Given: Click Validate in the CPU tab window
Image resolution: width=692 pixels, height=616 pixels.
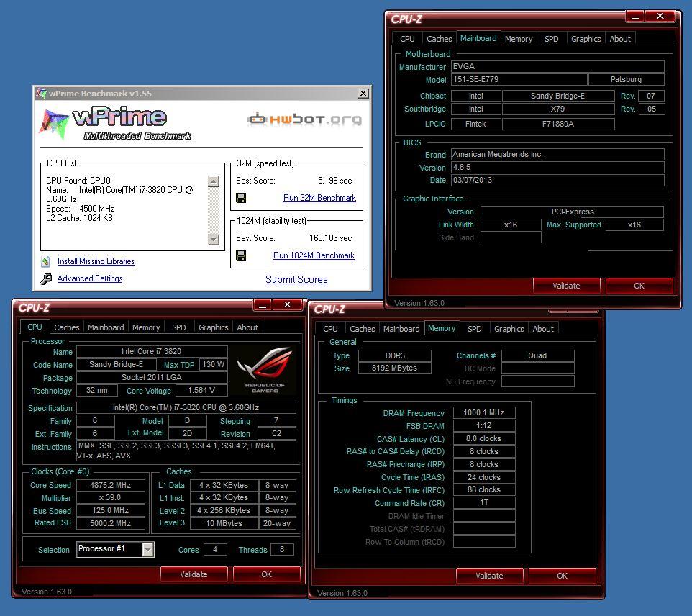Looking at the screenshot, I should pos(194,574).
